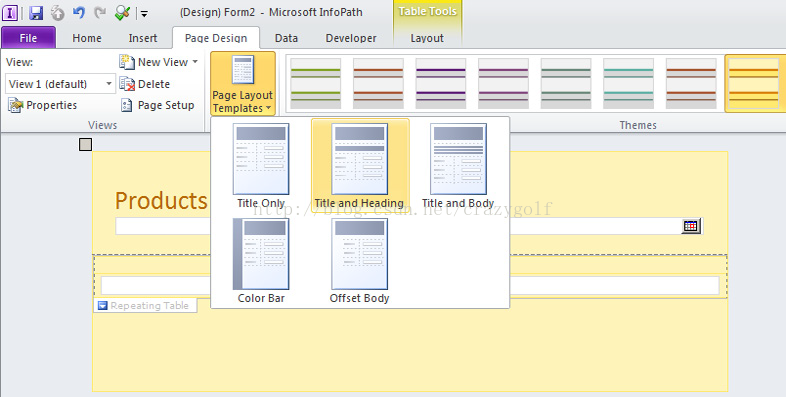The image size is (786, 397).
Task: Click the New View page icon
Action: tap(127, 62)
